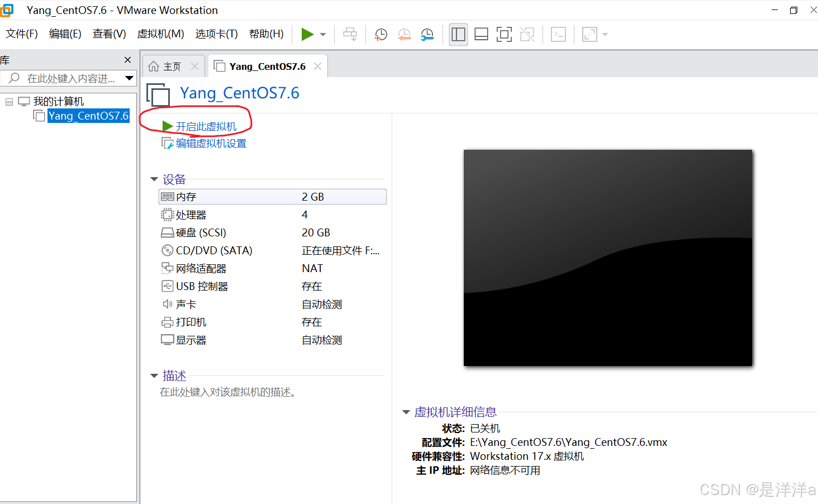Collapse the 我的计算机 tree node

(x=9, y=102)
